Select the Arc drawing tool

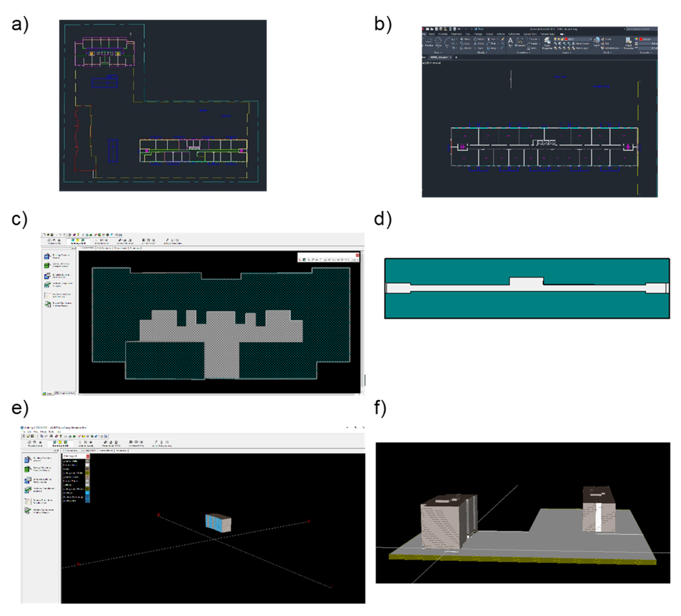[447, 41]
